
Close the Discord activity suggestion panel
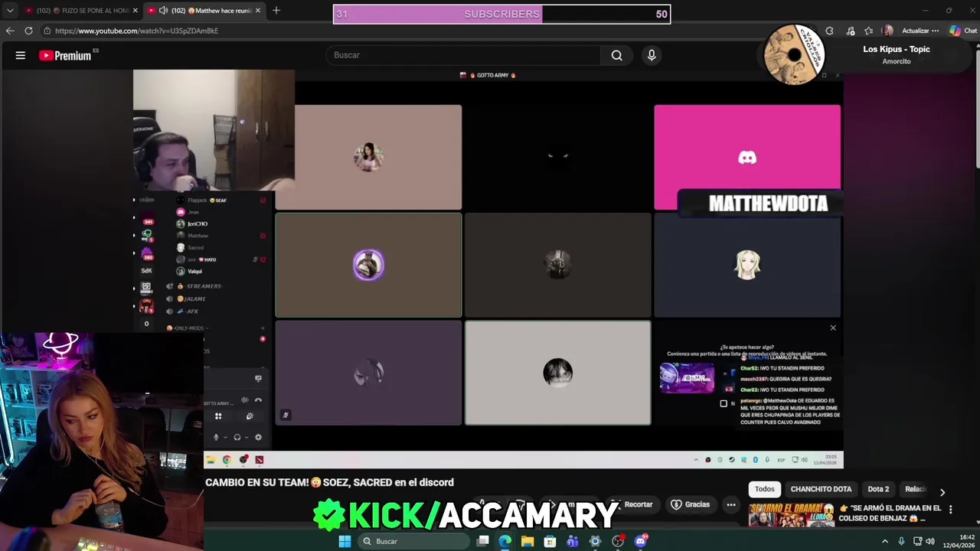833,328
